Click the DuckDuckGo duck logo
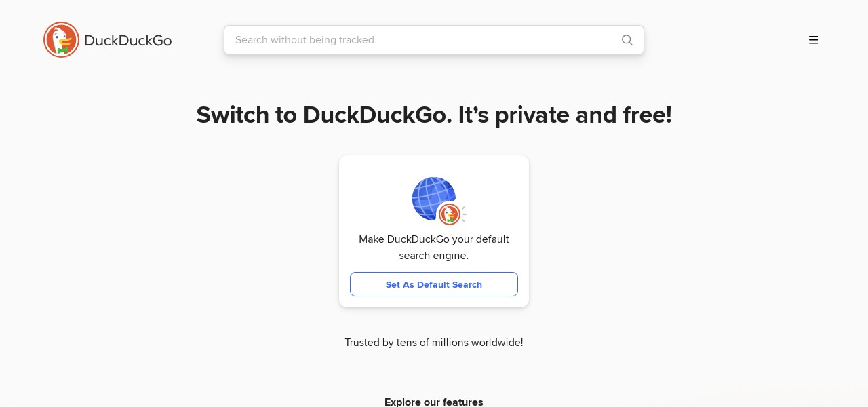Viewport: 868px width, 407px height. pyautogui.click(x=61, y=40)
